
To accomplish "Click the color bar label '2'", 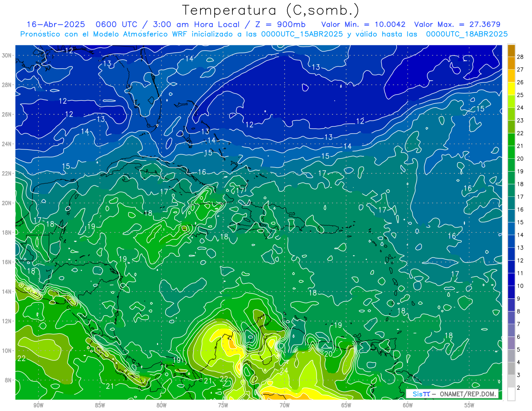I will pos(519,388).
